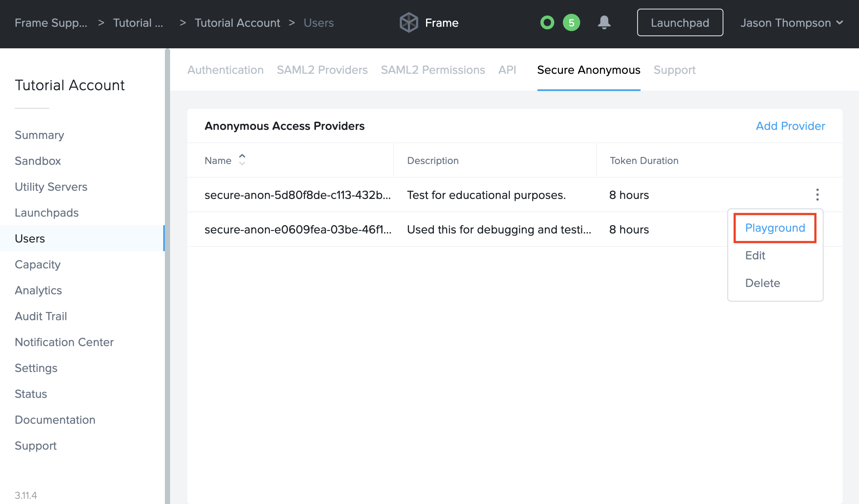
Task: Select the secure-anon-e0609fea provider row
Action: tap(298, 230)
